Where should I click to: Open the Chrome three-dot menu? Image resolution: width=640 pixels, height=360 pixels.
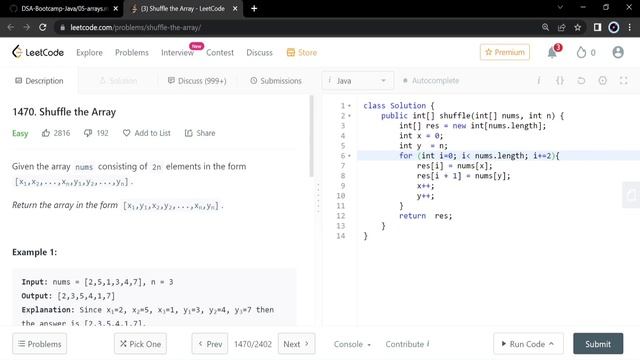(x=629, y=27)
